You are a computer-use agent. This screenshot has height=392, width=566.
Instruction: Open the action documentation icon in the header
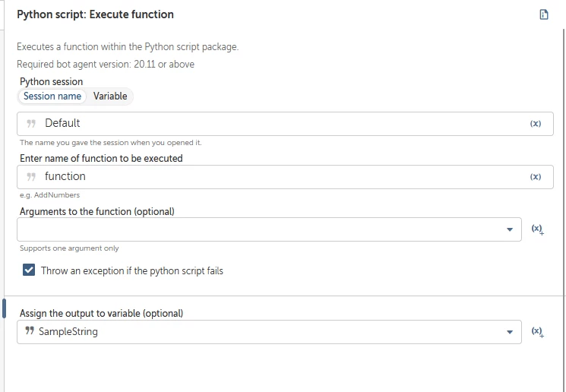(544, 14)
